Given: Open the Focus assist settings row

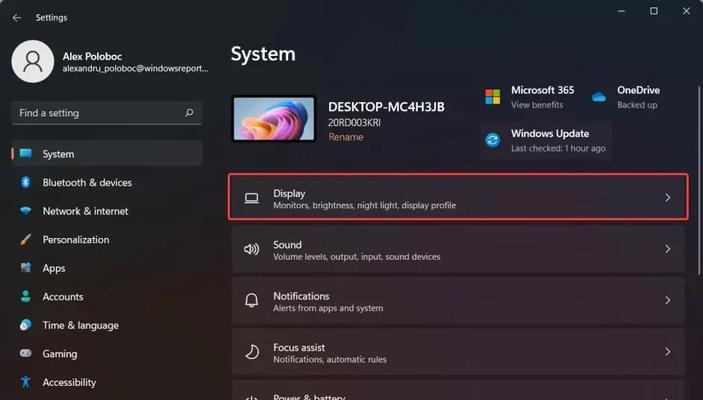Looking at the screenshot, I should (458, 352).
